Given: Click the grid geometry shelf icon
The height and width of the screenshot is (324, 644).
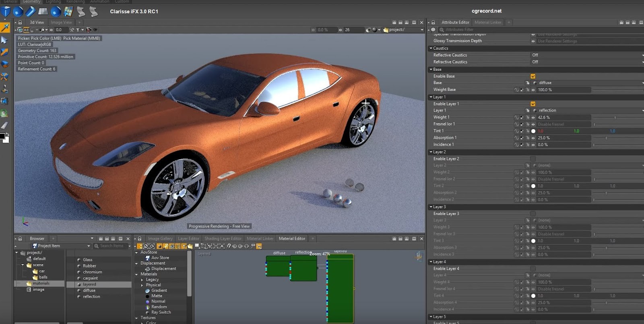Looking at the screenshot, I should (43, 11).
